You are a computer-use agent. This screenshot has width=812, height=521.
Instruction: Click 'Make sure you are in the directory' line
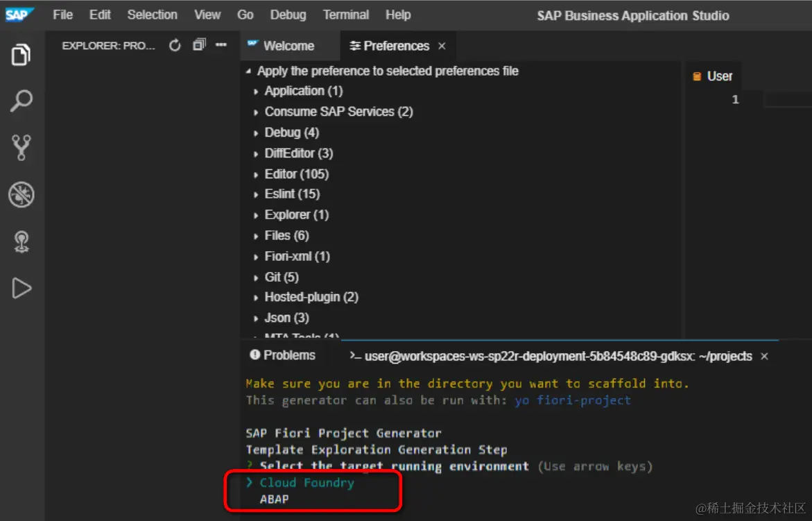[x=467, y=384]
